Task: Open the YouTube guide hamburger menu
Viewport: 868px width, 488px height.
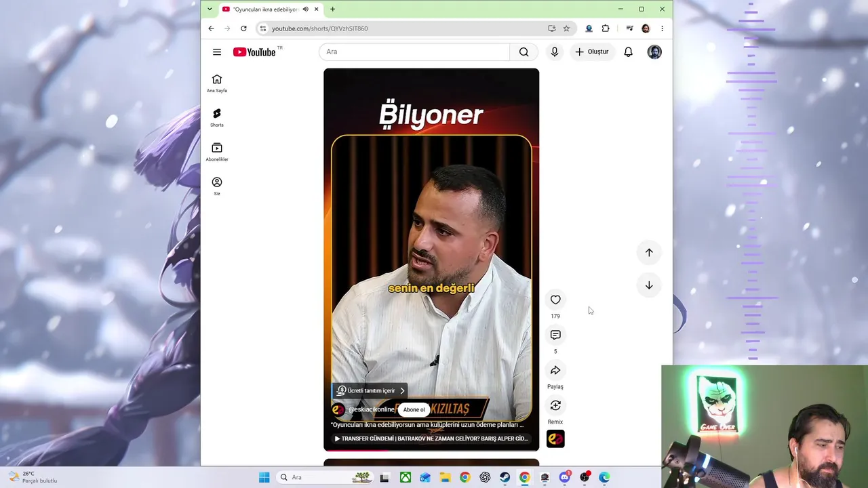Action: (x=217, y=52)
